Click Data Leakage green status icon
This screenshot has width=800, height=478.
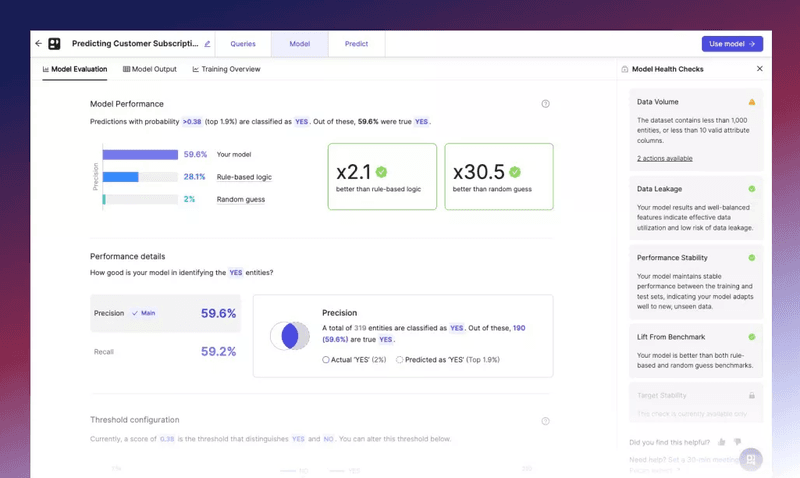[x=752, y=189]
